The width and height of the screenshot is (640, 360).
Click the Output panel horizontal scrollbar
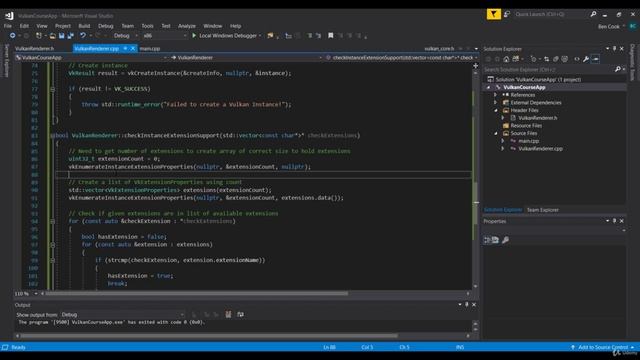(x=209, y=336)
